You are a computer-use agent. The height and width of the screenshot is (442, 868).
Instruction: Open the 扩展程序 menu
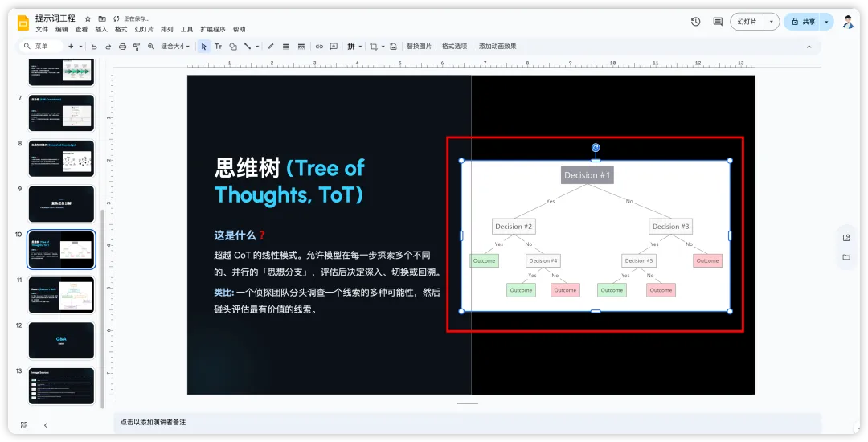pos(213,29)
